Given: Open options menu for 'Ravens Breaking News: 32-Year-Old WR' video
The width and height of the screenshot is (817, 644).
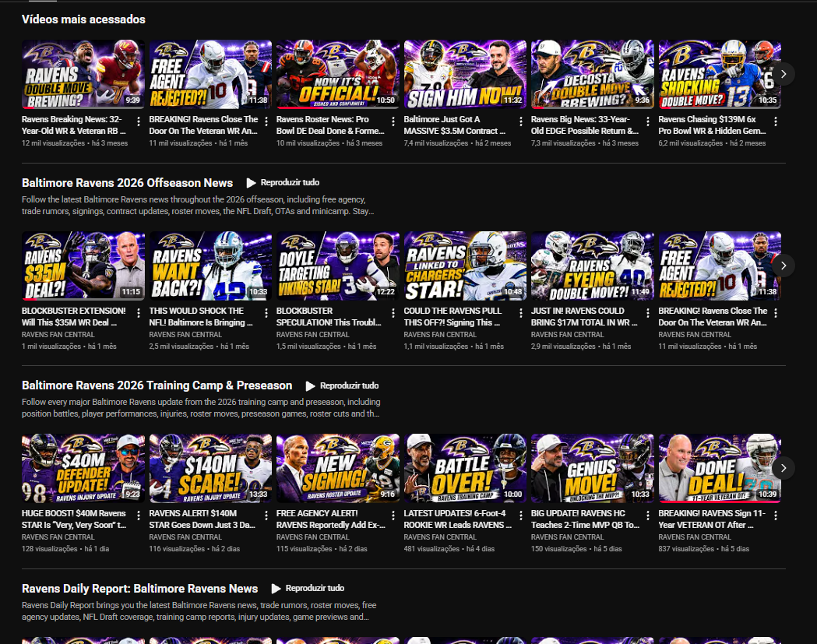Looking at the screenshot, I should 139,121.
